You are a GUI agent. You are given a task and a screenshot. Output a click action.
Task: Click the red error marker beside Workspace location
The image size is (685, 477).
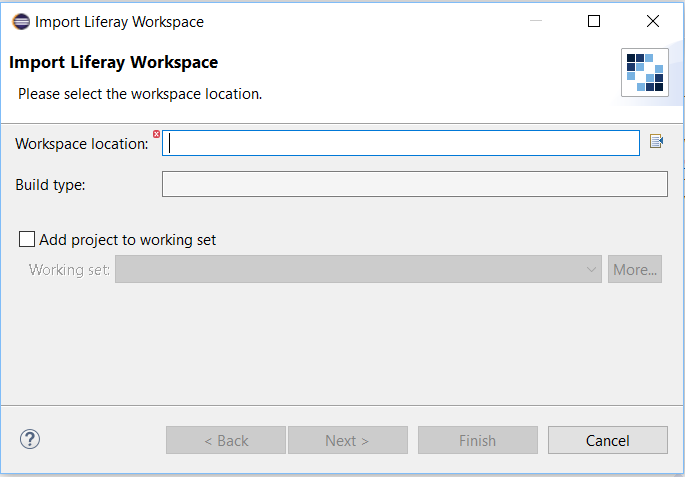point(156,134)
